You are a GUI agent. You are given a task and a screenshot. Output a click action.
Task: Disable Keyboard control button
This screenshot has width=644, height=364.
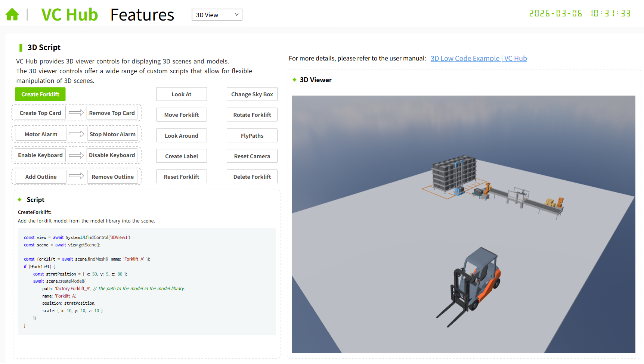pos(112,155)
